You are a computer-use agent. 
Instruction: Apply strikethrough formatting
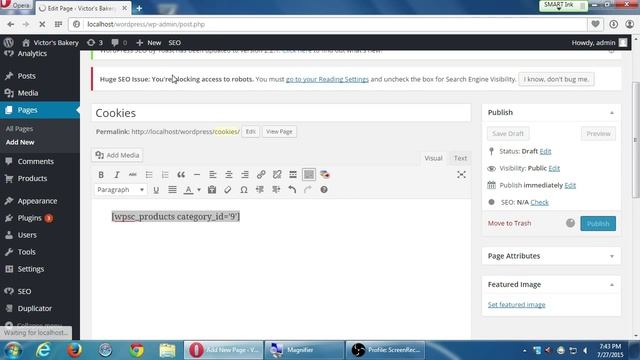click(x=133, y=175)
